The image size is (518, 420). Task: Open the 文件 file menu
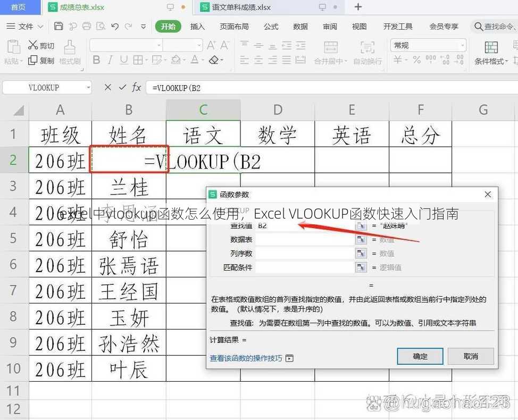click(25, 27)
